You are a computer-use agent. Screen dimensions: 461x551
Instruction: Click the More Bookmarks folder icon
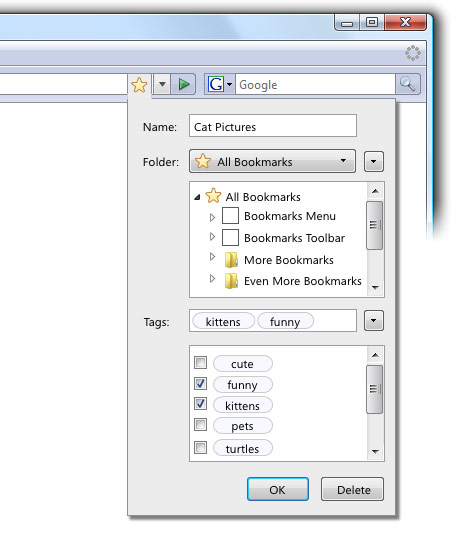coord(231,260)
